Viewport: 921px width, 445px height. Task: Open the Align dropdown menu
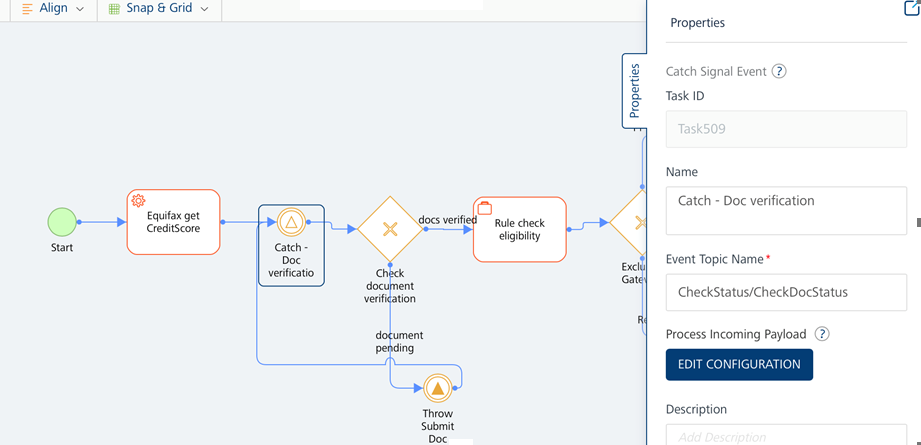pos(53,9)
